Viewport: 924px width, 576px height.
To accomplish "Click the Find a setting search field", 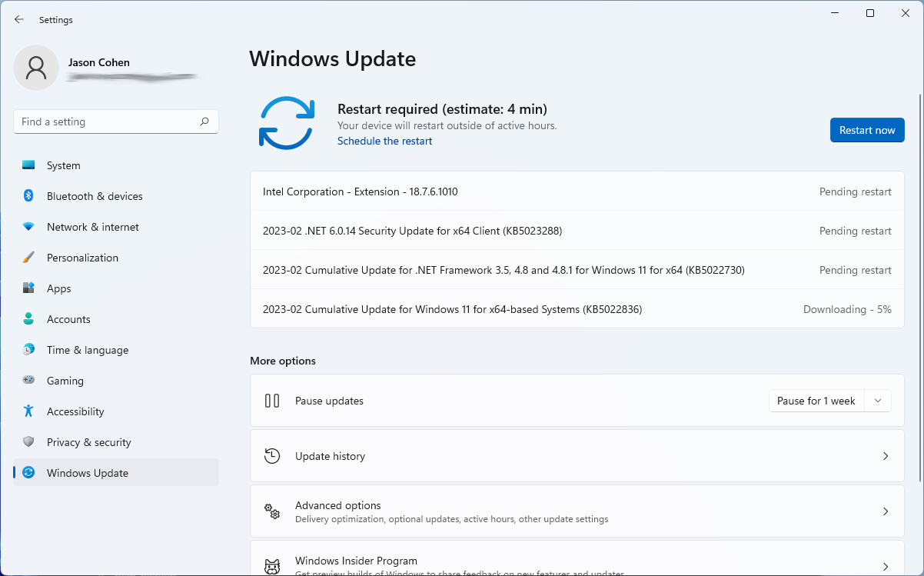I will point(115,122).
